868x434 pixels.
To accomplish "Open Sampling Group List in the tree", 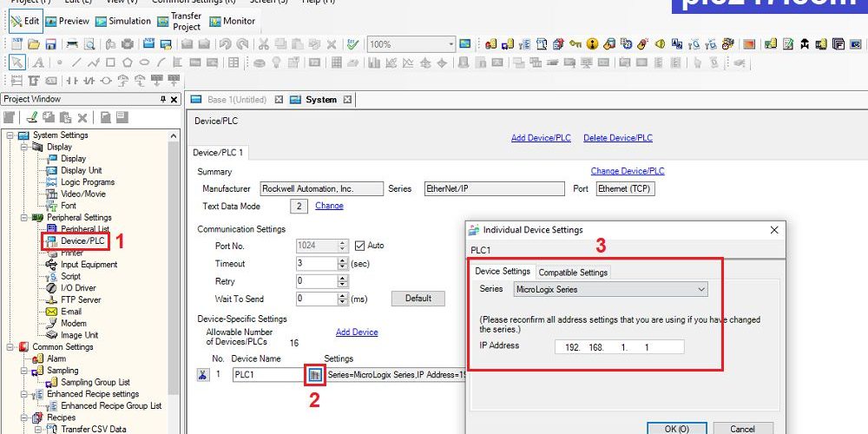I will pos(95,382).
